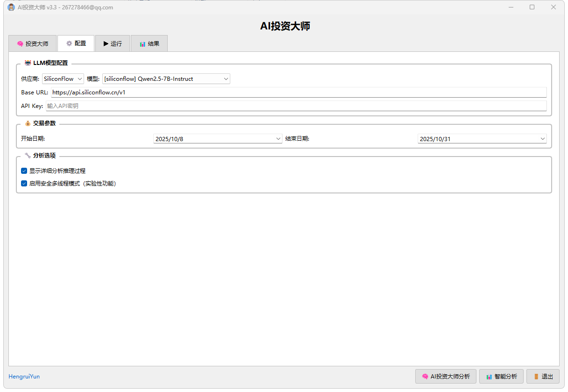Click the API Key input field
Screen dimensions: 568x392
coord(187,106)
